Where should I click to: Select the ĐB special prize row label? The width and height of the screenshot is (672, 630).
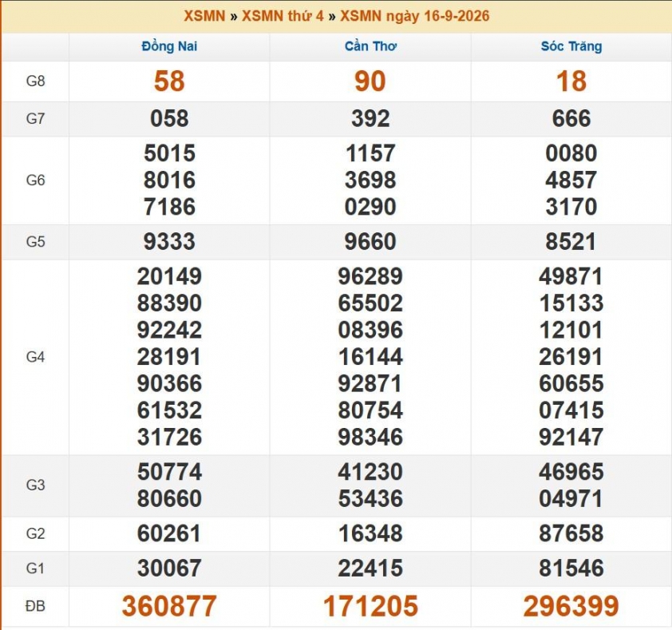(35, 606)
